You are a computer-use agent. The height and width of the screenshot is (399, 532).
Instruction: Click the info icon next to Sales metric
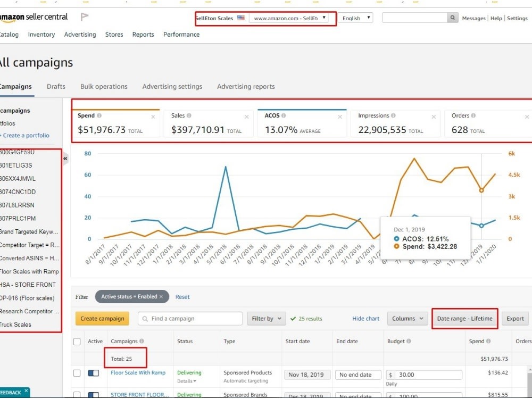(x=189, y=115)
